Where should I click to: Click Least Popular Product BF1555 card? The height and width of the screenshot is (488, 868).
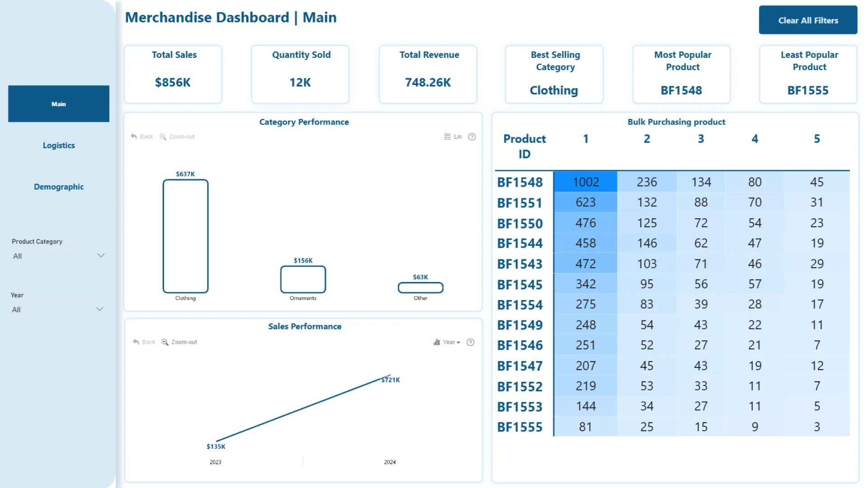809,75
